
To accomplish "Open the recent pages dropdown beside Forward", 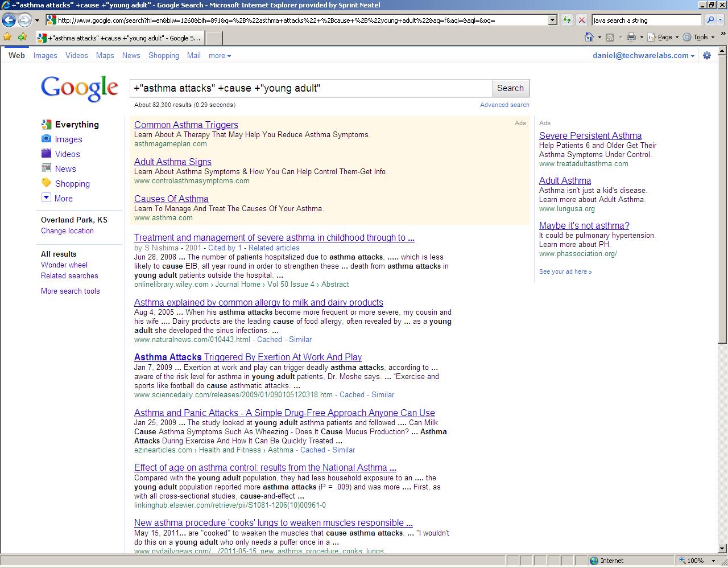I will [37, 20].
